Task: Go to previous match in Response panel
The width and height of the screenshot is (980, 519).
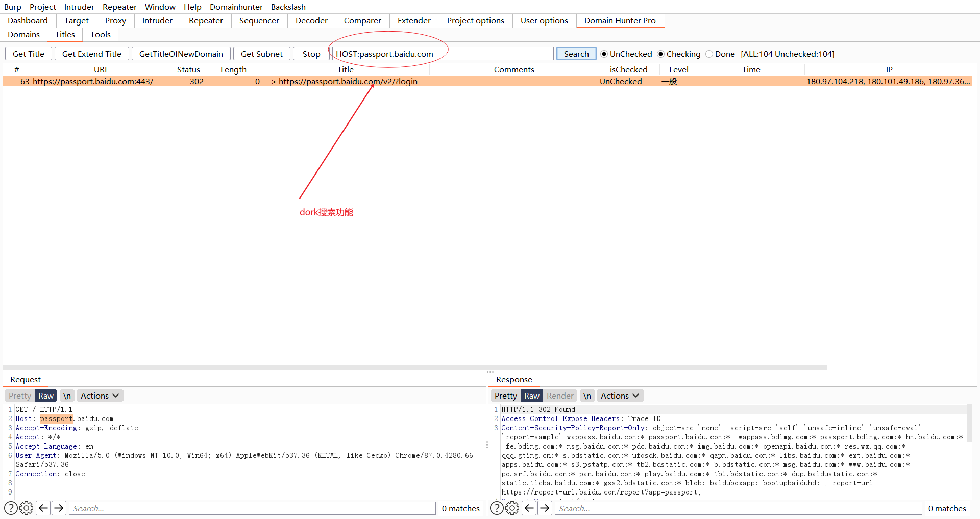Action: pos(529,508)
